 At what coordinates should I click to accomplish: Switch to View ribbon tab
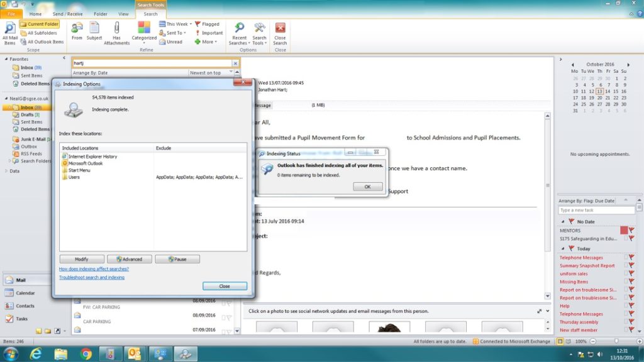click(x=123, y=14)
